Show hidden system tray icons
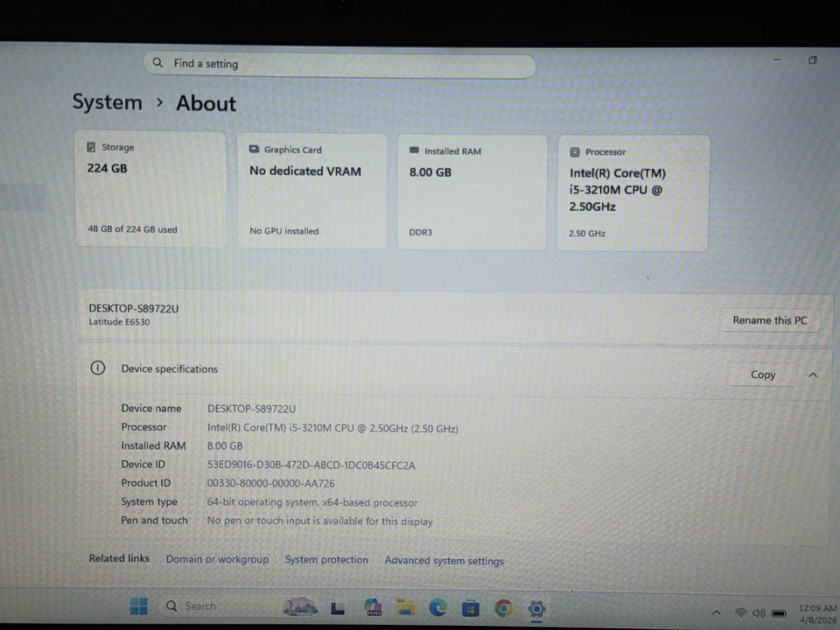Viewport: 840px width, 630px height. [x=717, y=612]
